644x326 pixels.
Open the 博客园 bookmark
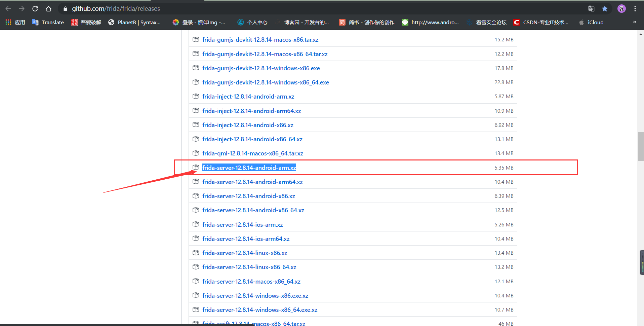pyautogui.click(x=302, y=22)
